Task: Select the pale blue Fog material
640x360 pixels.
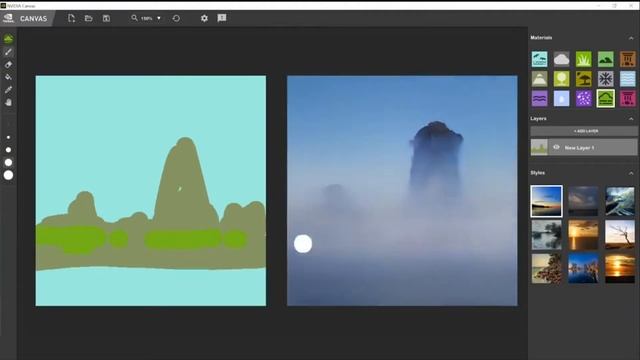Action: click(x=562, y=98)
